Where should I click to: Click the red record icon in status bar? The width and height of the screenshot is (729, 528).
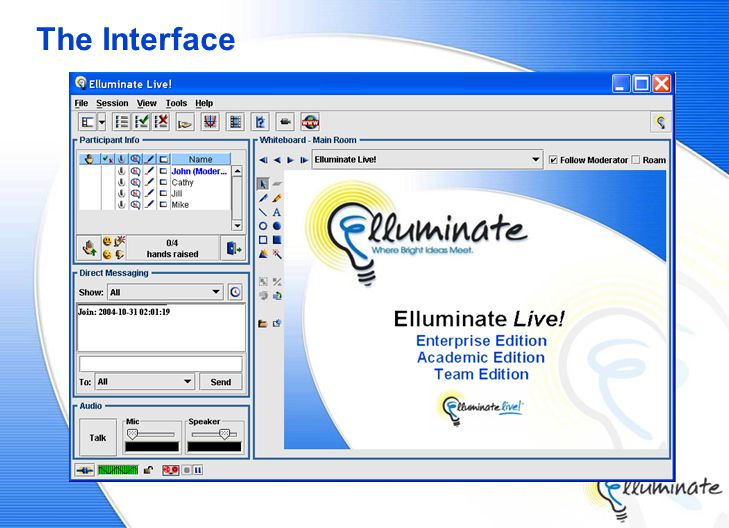coord(170,470)
